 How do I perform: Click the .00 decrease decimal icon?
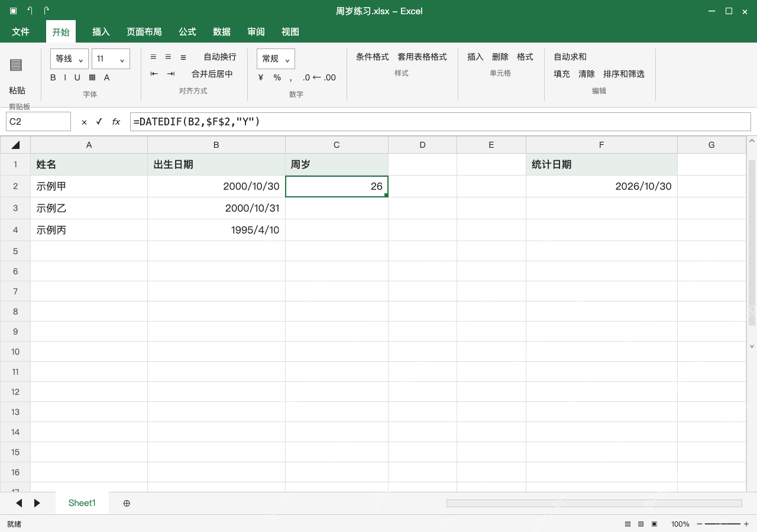(330, 77)
